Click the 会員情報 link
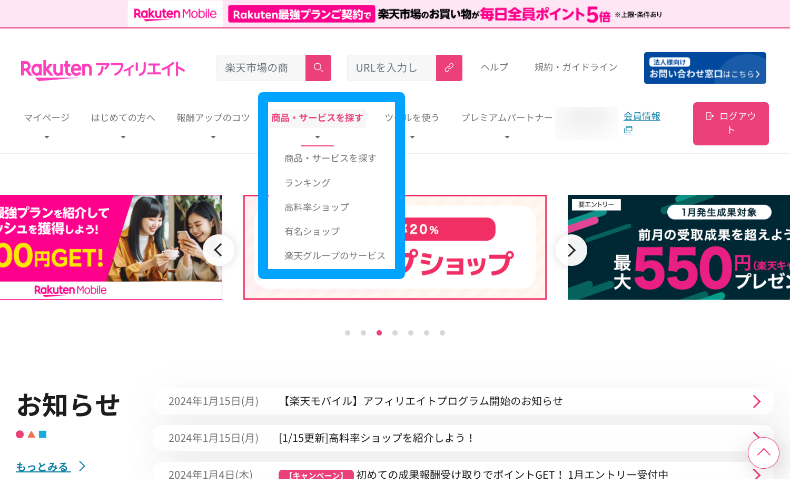This screenshot has height=479, width=790. click(x=642, y=116)
